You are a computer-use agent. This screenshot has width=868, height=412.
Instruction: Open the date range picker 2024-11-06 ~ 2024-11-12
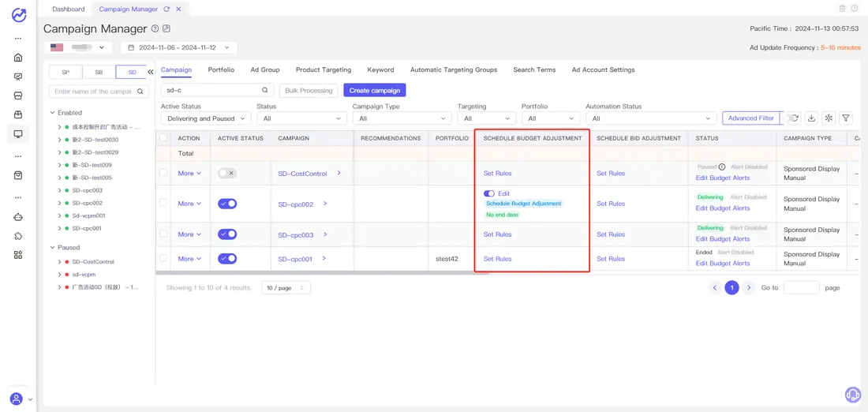(x=179, y=47)
